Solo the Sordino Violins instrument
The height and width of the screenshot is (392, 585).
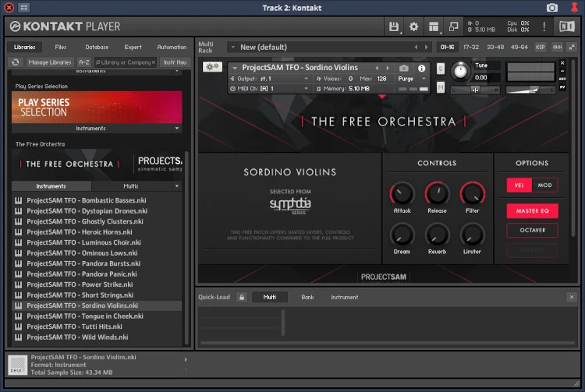click(x=441, y=69)
